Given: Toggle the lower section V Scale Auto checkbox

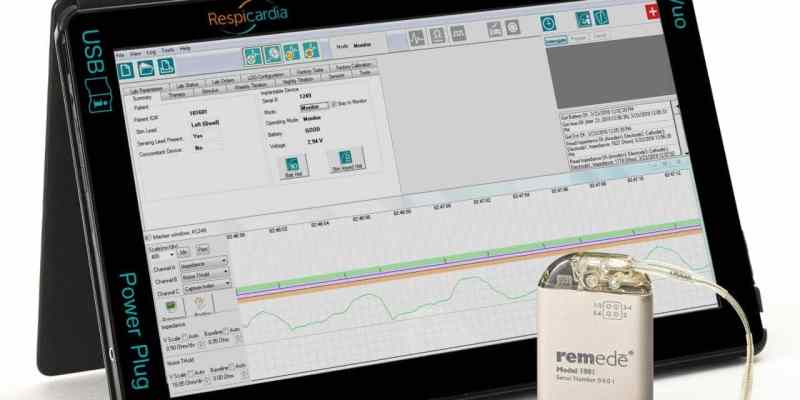Looking at the screenshot, I should 191,373.
